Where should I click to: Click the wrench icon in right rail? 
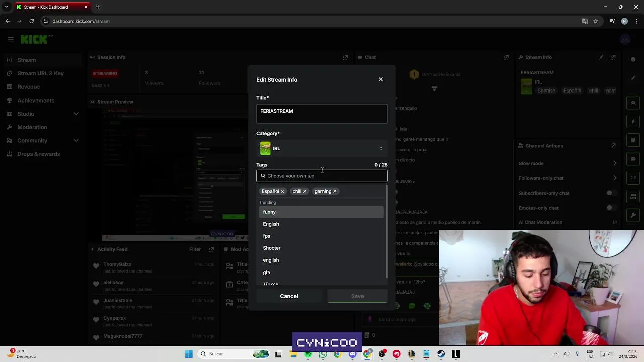[633, 215]
